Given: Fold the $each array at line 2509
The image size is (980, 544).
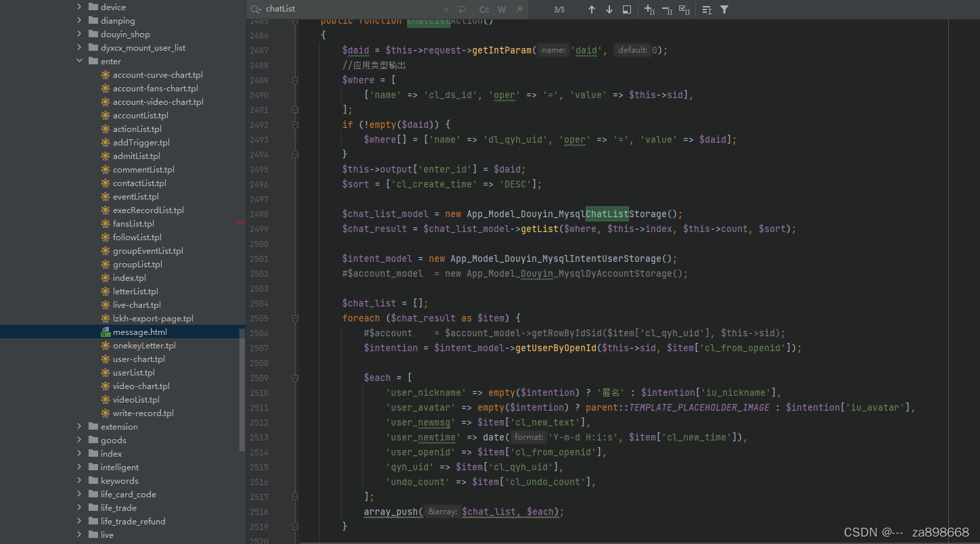Looking at the screenshot, I should click(x=295, y=378).
